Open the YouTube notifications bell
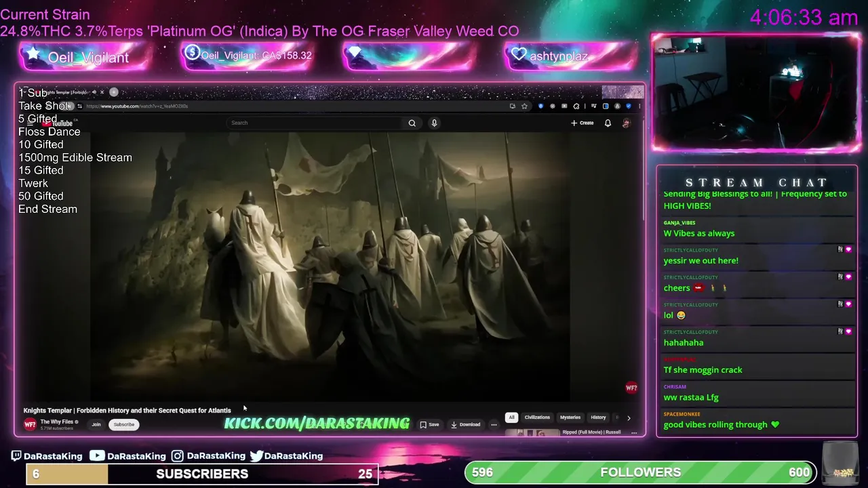This screenshot has width=868, height=488. coord(608,123)
